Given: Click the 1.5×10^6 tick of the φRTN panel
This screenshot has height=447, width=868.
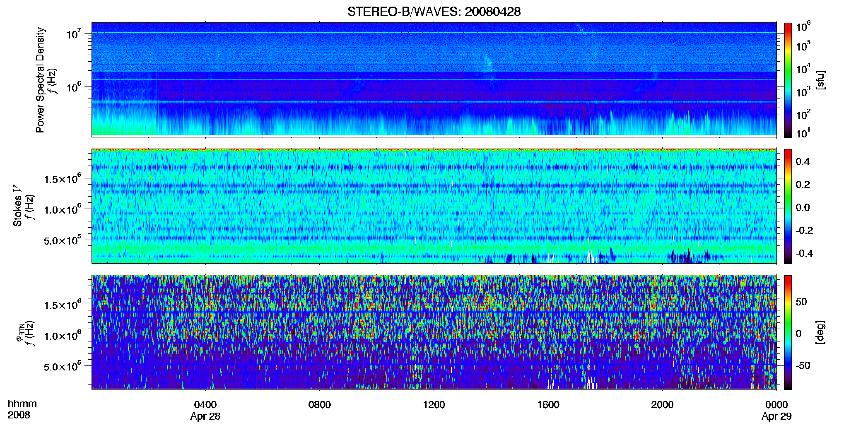Looking at the screenshot, I should pos(63,305).
